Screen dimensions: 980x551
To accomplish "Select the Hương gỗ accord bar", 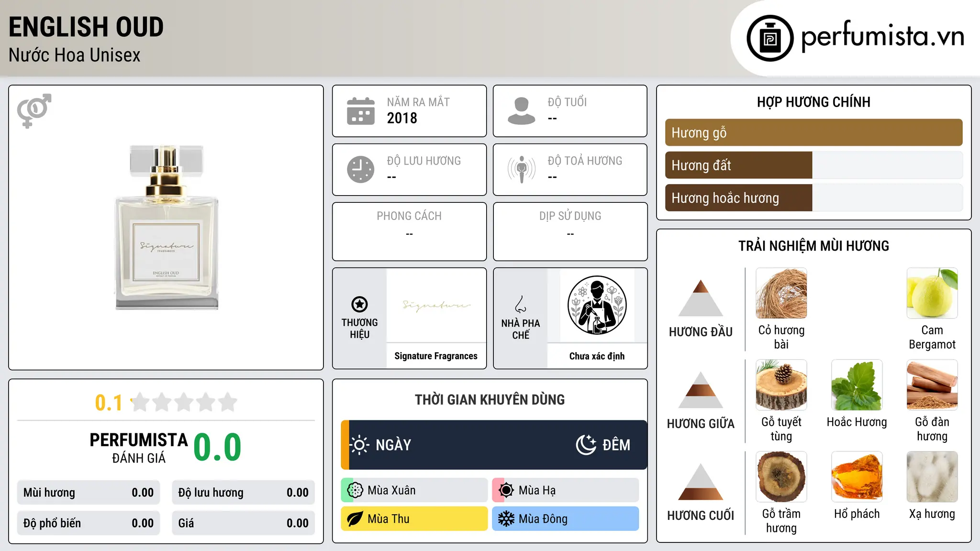I will [813, 132].
